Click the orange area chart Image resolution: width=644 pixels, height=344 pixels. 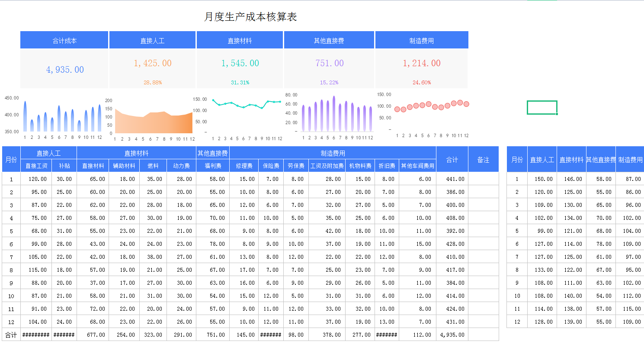[152, 119]
